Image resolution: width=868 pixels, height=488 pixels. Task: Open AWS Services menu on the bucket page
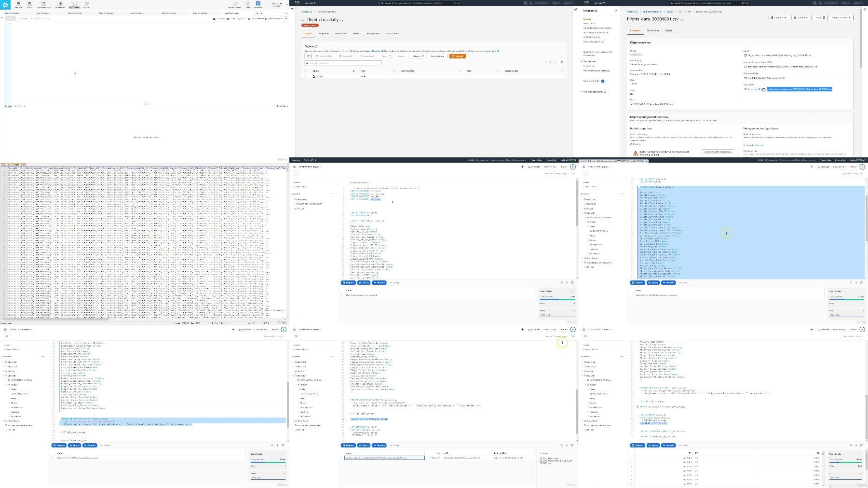(x=310, y=3)
